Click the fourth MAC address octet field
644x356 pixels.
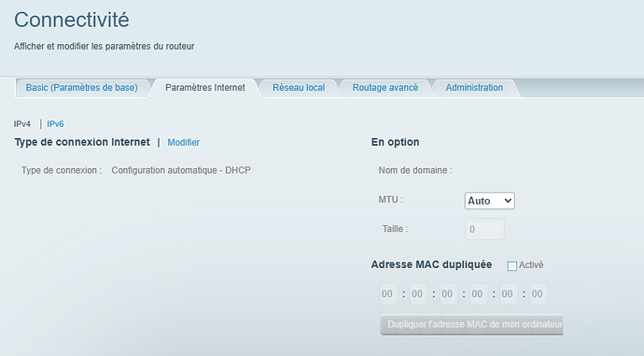click(479, 293)
